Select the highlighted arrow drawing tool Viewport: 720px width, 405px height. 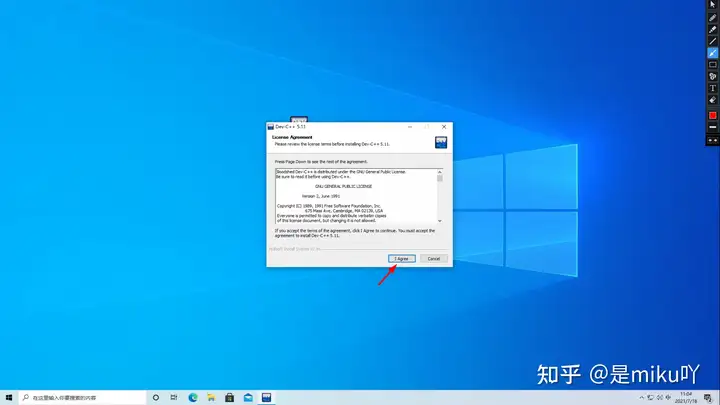tap(712, 53)
